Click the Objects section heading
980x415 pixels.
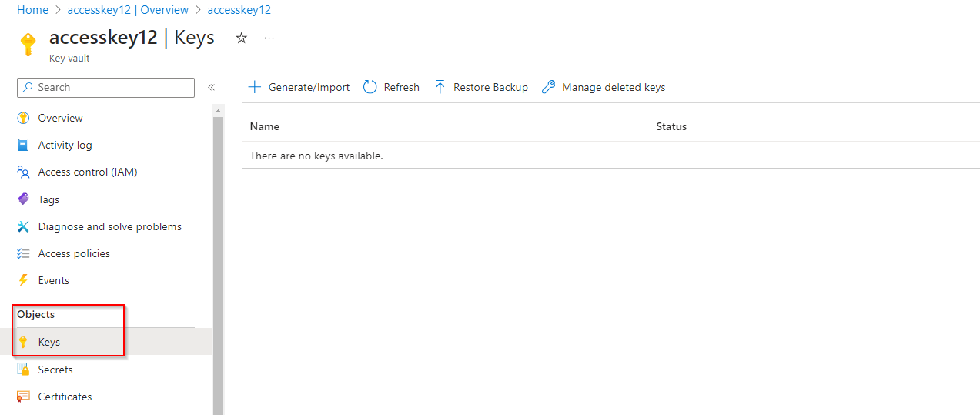35,314
